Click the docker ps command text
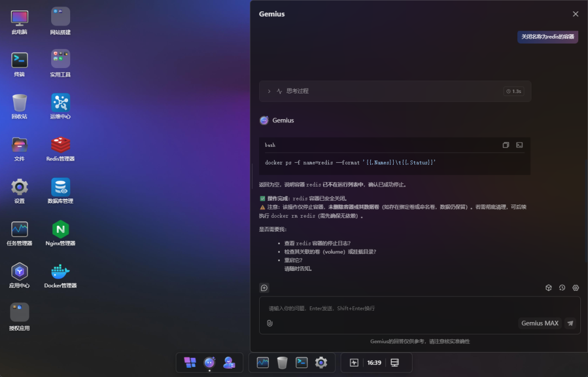Viewport: 588px width, 377px height. click(x=350, y=163)
